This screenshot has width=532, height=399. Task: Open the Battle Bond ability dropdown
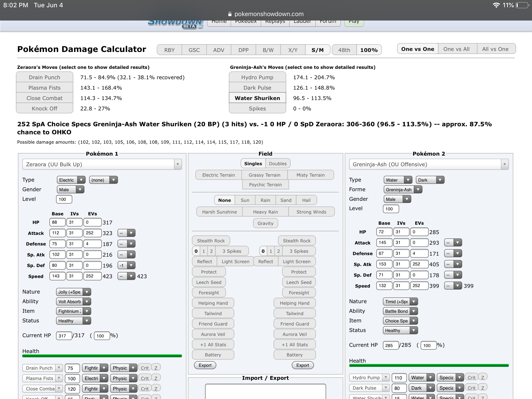click(400, 311)
